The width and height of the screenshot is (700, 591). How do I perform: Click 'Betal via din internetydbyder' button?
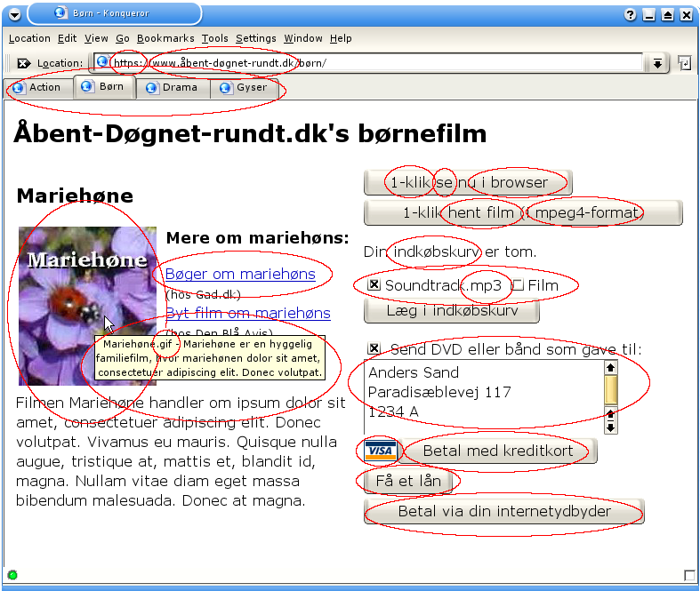[504, 511]
